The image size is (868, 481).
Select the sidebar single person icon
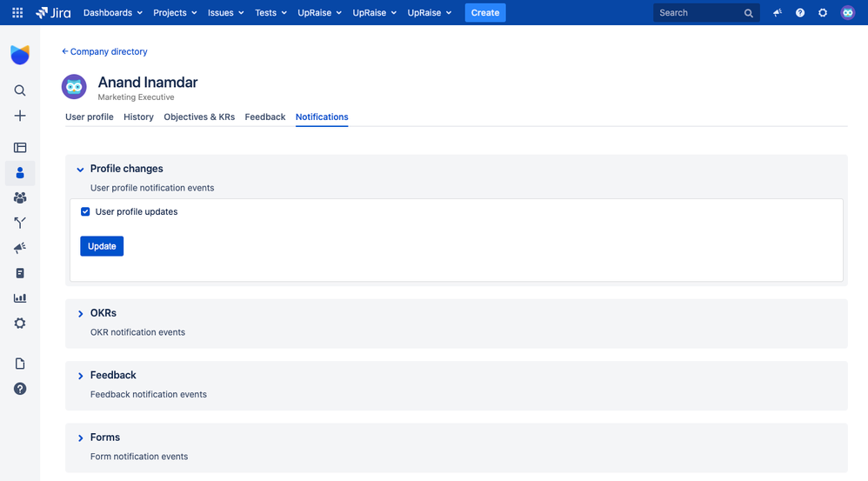[x=20, y=173]
